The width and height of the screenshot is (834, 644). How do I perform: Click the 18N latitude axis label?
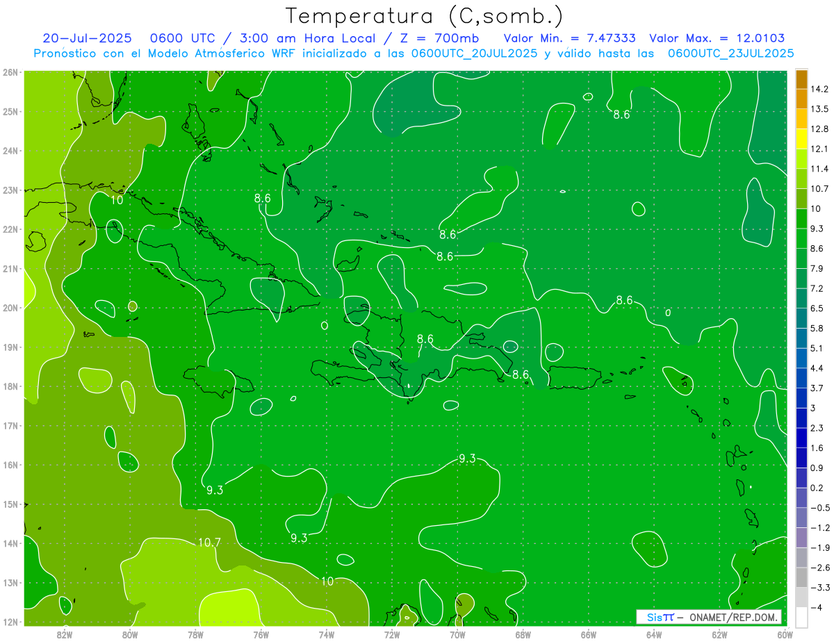point(10,386)
